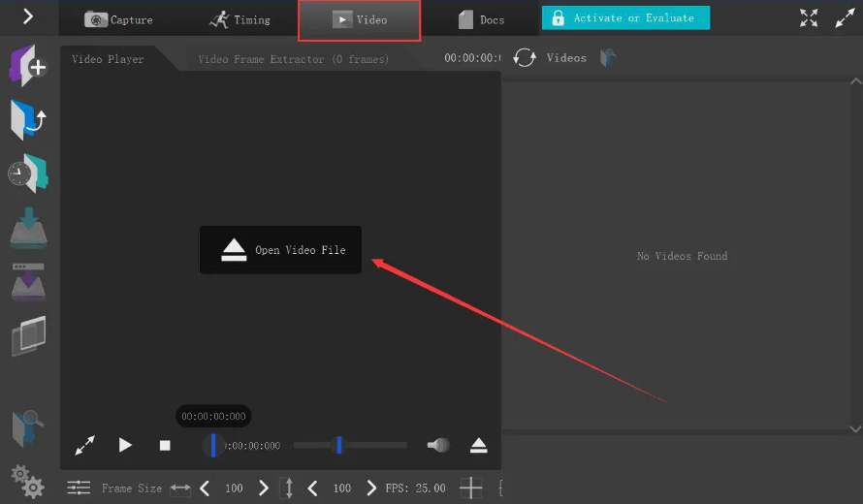863x504 pixels.
Task: Click the settings gears icon at bottom left
Action: point(27,481)
